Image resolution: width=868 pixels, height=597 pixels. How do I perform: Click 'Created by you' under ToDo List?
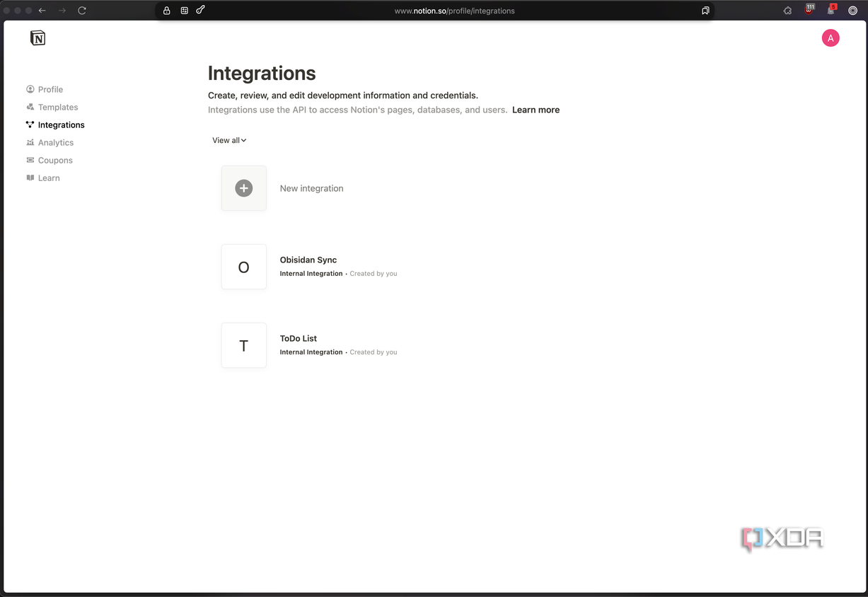pos(374,352)
